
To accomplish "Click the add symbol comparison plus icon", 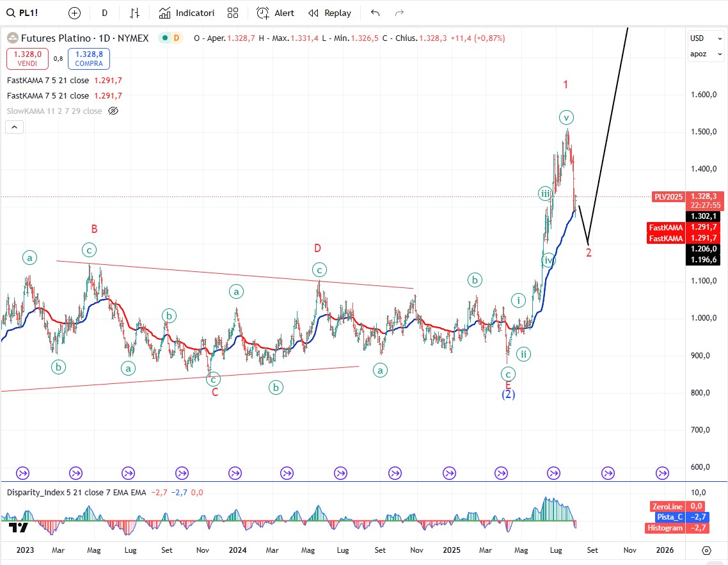I will click(x=75, y=13).
